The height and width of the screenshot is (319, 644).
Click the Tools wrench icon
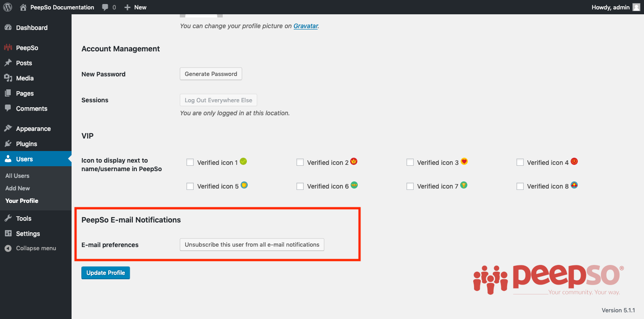[x=8, y=218]
